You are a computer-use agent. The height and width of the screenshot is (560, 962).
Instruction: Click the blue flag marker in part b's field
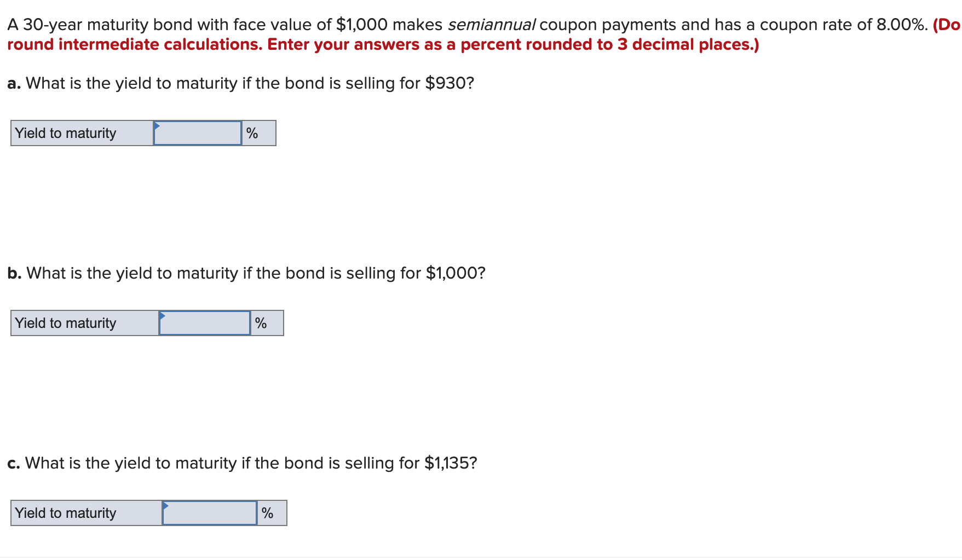tap(163, 316)
